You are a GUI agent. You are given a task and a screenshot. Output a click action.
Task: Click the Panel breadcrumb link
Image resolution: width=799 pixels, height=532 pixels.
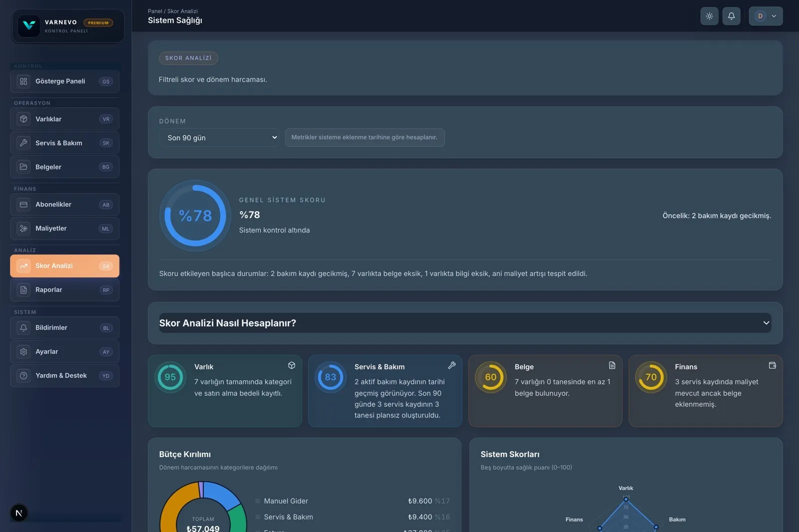pyautogui.click(x=155, y=11)
